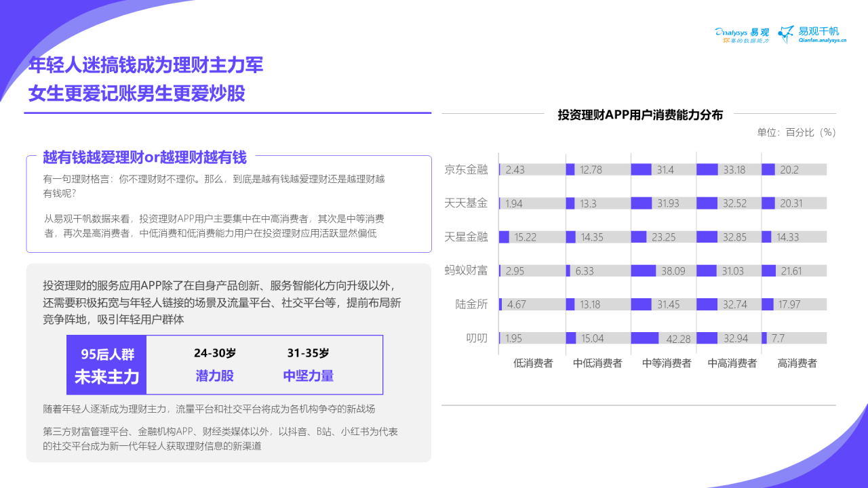Click the 13.18 bar value
868x488 pixels.
589,304
